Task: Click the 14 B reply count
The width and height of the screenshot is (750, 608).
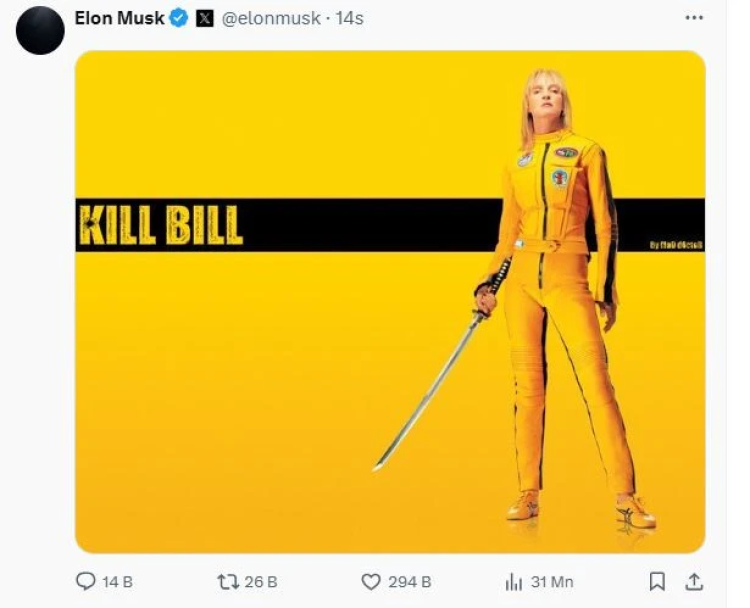Action: point(117,582)
